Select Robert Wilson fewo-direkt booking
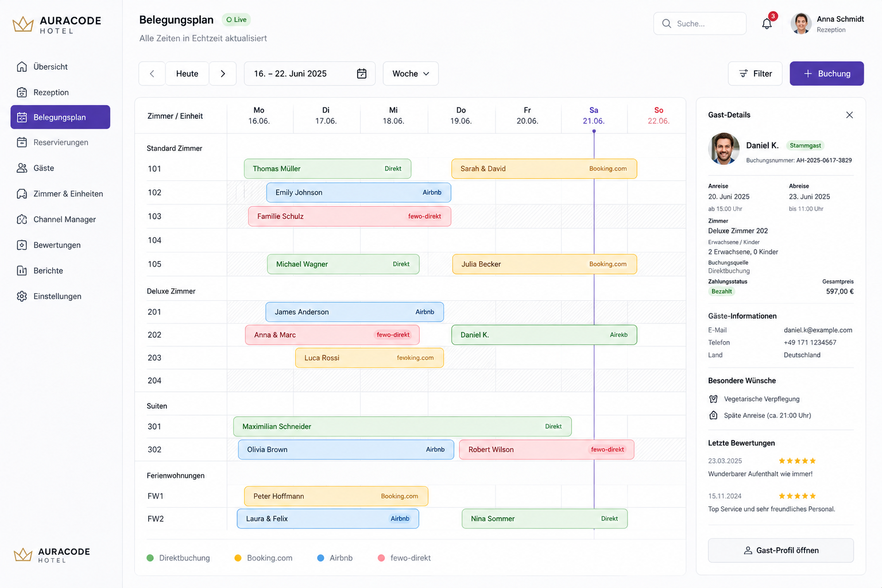The height and width of the screenshot is (588, 882). 547,450
